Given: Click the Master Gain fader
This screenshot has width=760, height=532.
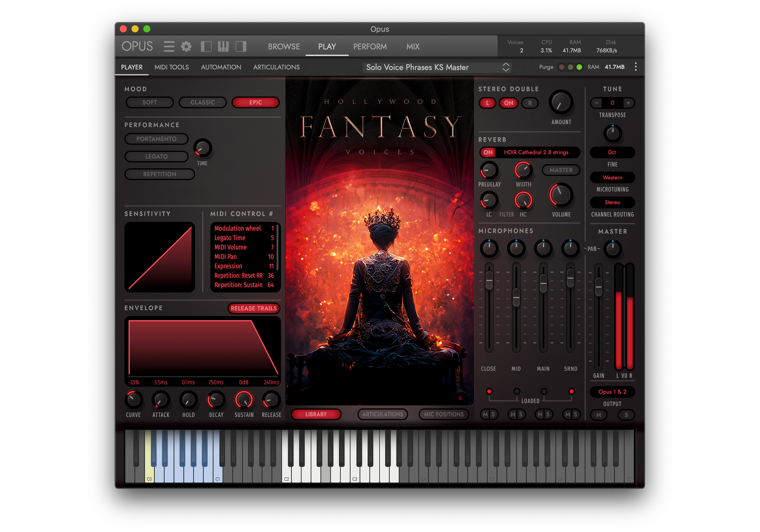Looking at the screenshot, I should click(x=598, y=286).
